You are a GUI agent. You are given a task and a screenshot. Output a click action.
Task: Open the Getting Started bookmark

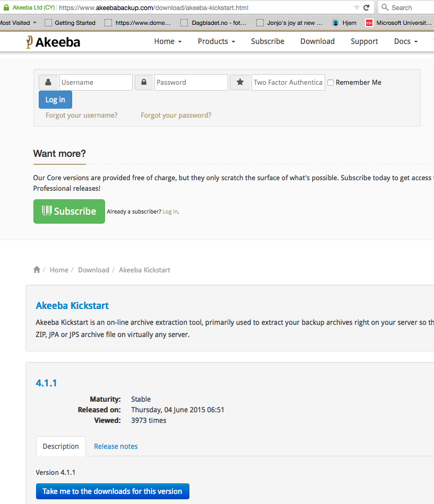pyautogui.click(x=70, y=23)
